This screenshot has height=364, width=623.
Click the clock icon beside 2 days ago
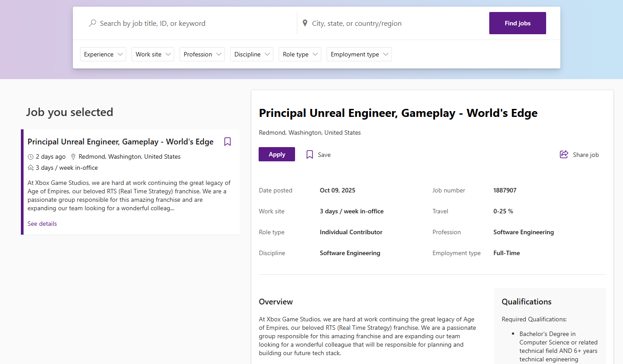click(31, 157)
